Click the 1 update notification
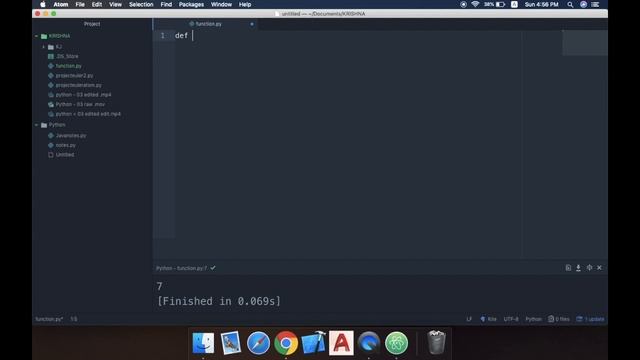This screenshot has width=640, height=360. 590,319
